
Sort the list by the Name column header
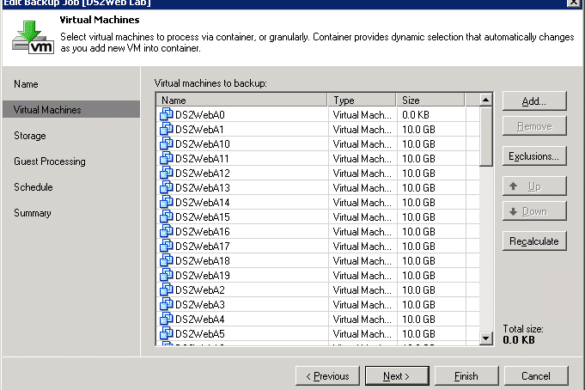click(242, 100)
